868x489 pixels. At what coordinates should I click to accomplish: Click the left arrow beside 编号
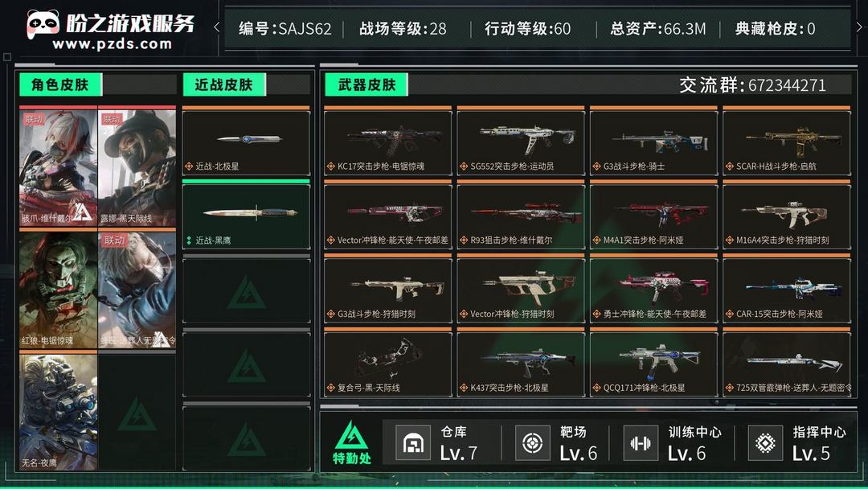(x=216, y=27)
